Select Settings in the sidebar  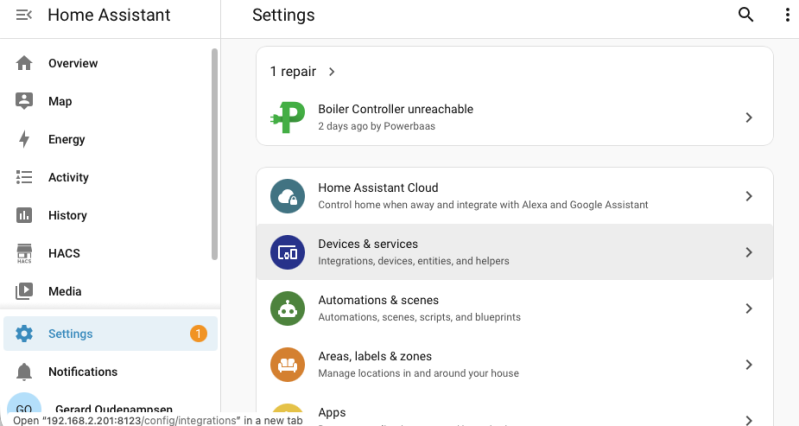click(110, 333)
